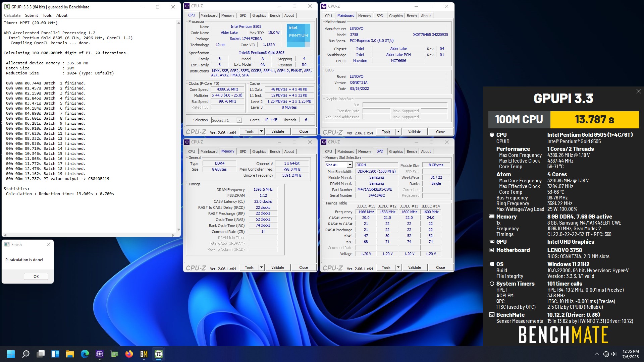Screen dimensions: 644x362
Task: Click GPUPI output horizontal scrollbar
Action: (x=89, y=235)
